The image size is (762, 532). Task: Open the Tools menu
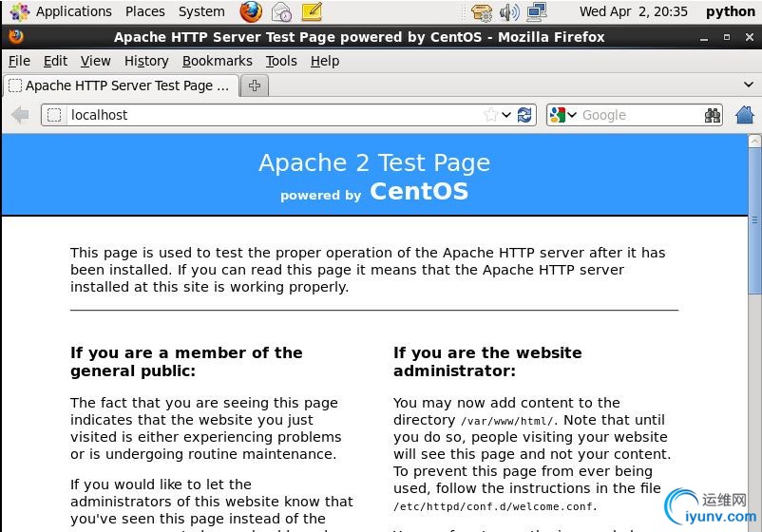[281, 61]
